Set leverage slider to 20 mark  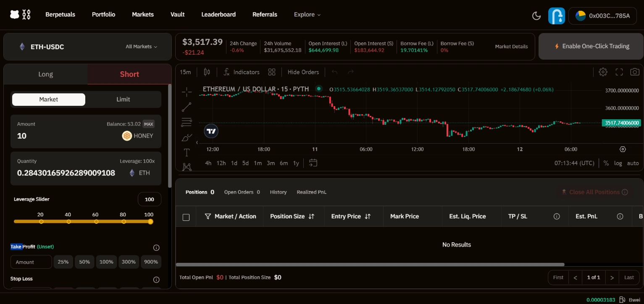point(41,222)
